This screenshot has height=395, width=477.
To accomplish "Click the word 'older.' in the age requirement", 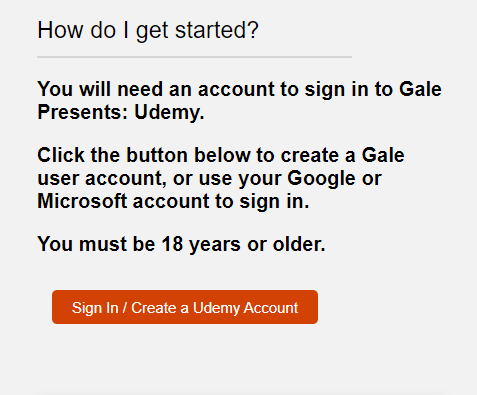I will pyautogui.click(x=299, y=244).
